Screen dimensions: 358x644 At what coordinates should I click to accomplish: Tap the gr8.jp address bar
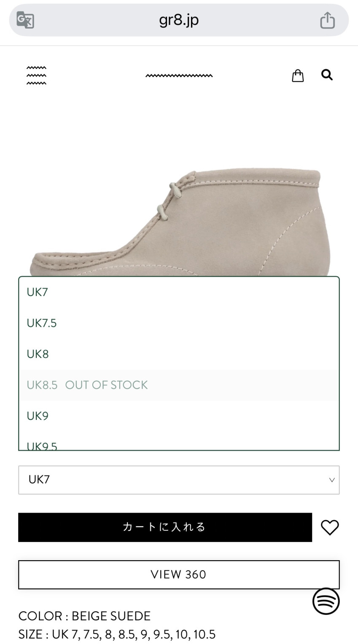tap(179, 20)
